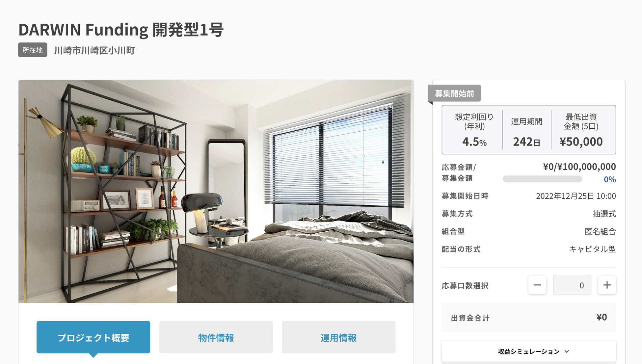The height and width of the screenshot is (364, 642).
Task: Click the 4.5% expected yield value
Action: [474, 142]
